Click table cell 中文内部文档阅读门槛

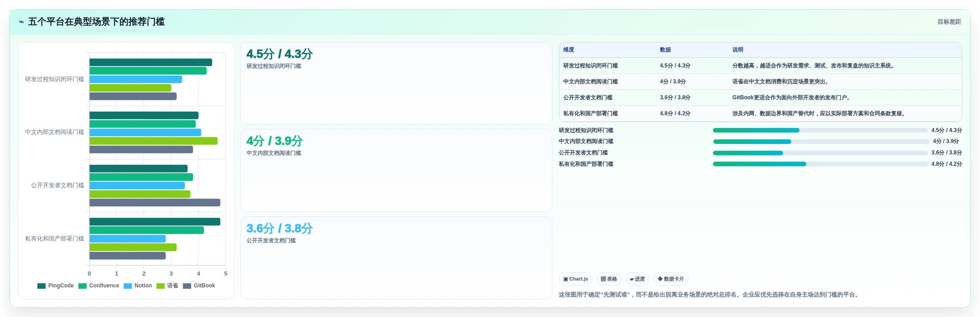tap(590, 82)
